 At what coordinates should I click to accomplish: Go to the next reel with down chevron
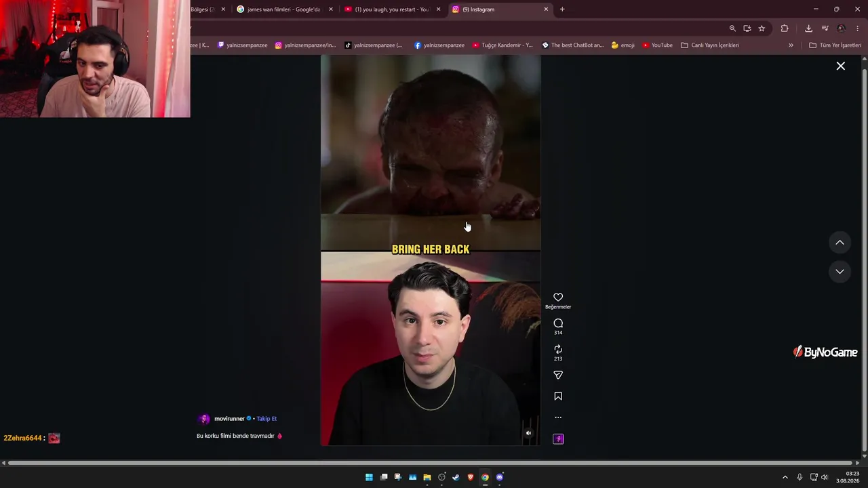(x=840, y=272)
